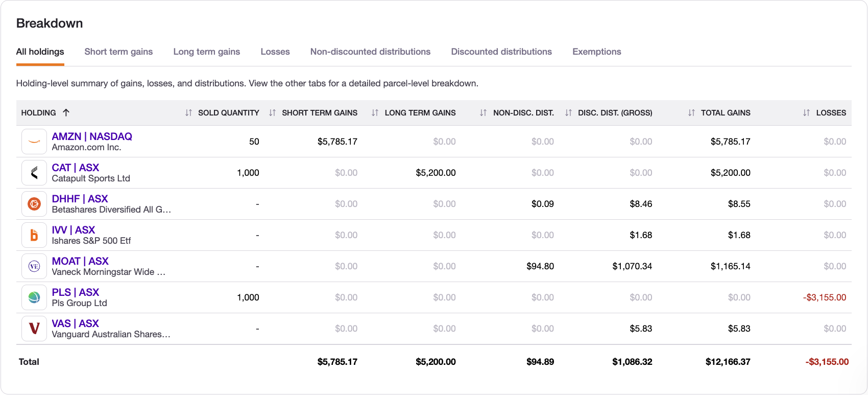Click the sort icon beside Non-Disc. Dist.

[x=483, y=113]
